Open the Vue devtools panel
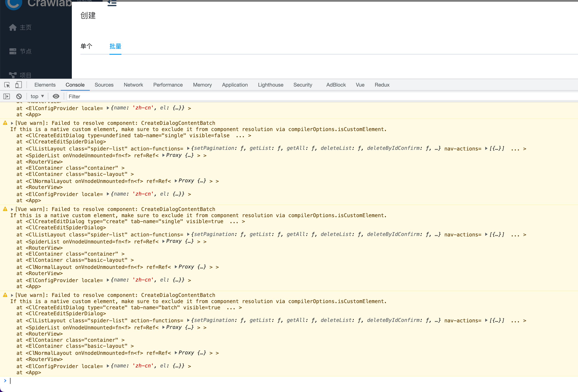The image size is (578, 392). [360, 85]
